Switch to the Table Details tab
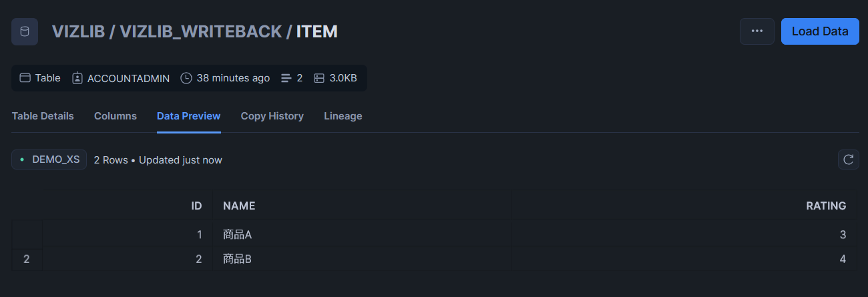Viewport: 868px width, 297px height. (43, 116)
